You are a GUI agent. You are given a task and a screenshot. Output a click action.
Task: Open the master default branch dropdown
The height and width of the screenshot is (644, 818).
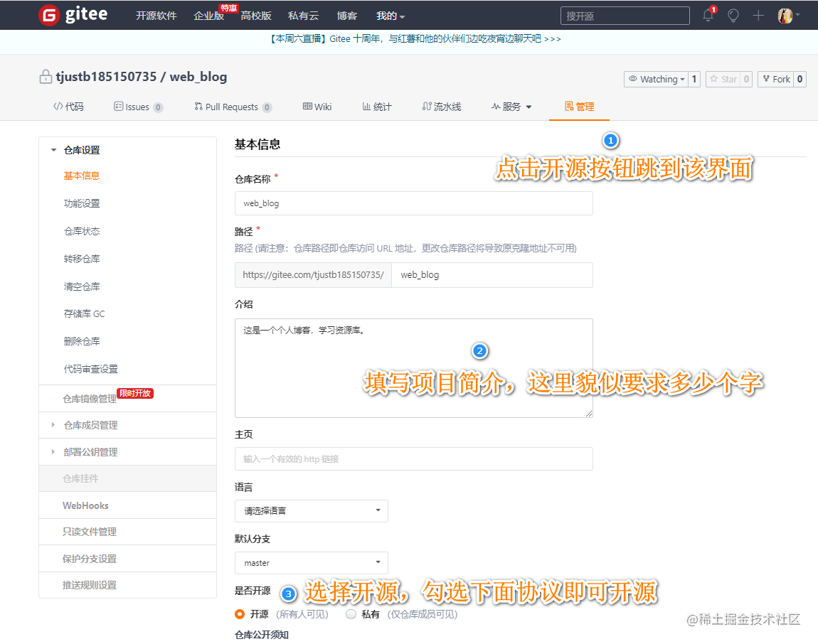[311, 562]
